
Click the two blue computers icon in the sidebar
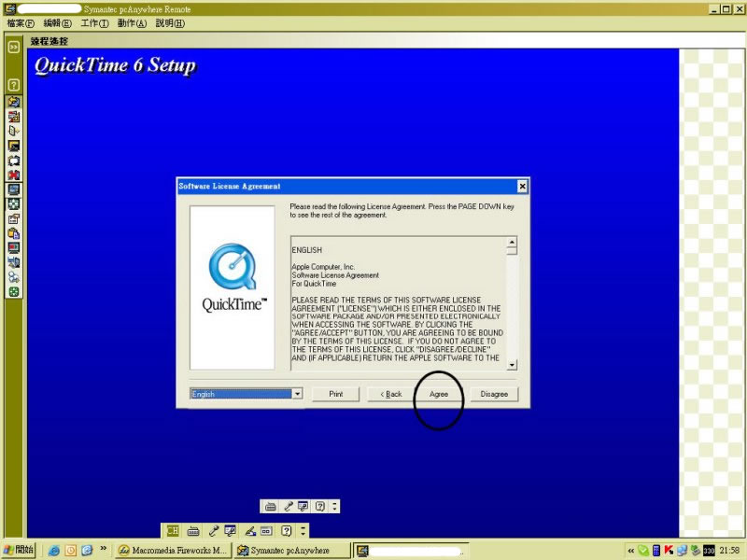14,263
